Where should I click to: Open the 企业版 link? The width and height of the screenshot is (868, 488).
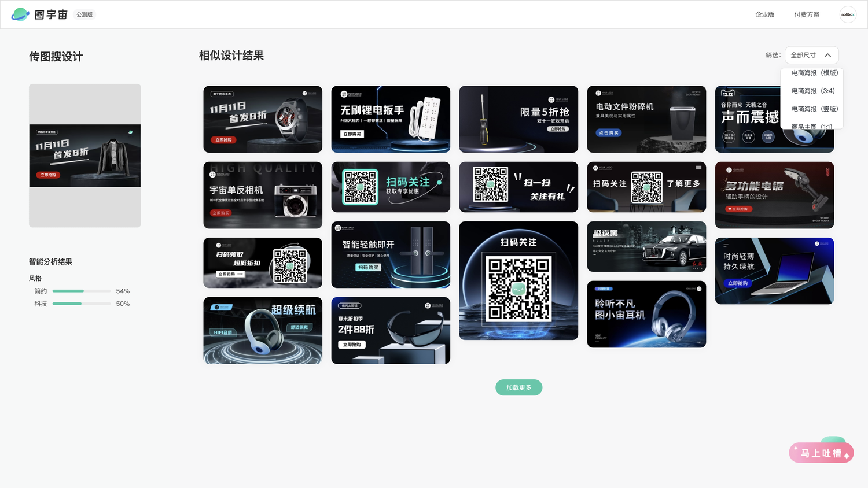coord(764,14)
